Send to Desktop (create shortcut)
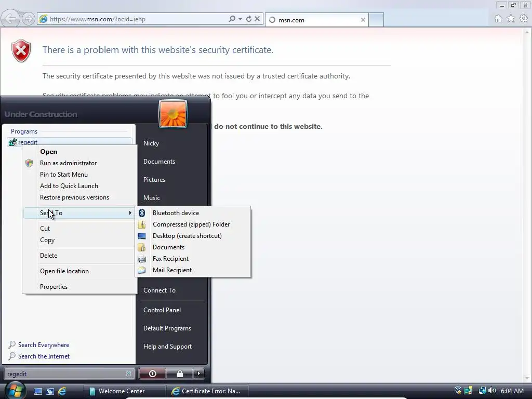This screenshot has height=399, width=532. [x=193, y=236]
